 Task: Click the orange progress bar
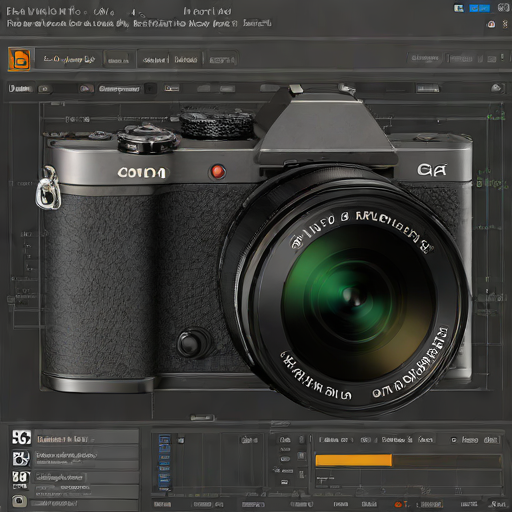point(354,460)
